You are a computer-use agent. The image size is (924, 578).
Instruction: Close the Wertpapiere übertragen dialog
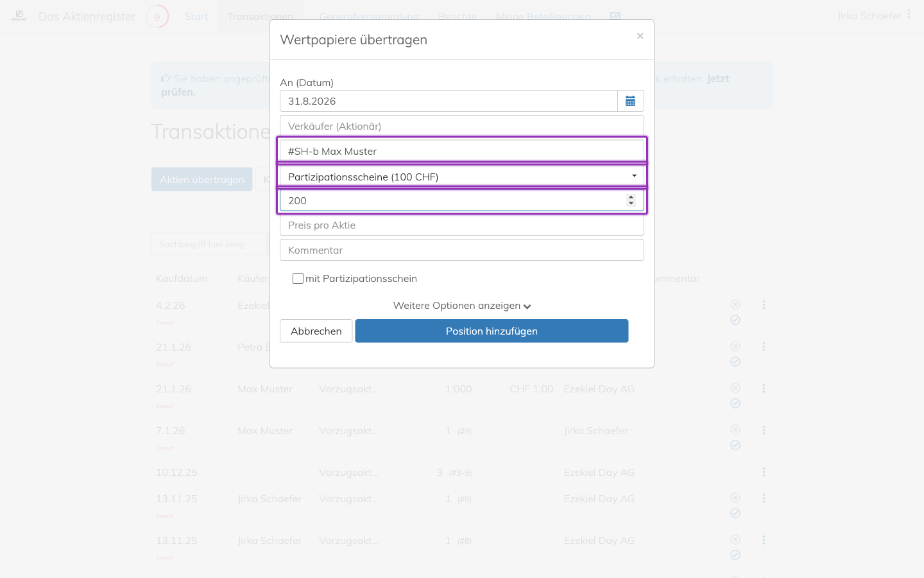point(640,36)
